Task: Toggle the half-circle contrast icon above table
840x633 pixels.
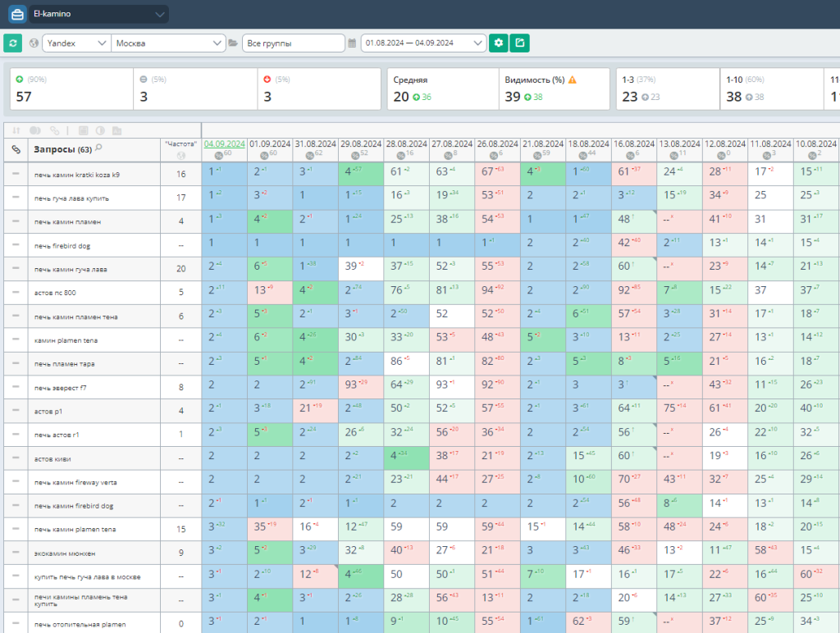Action: pos(100,130)
